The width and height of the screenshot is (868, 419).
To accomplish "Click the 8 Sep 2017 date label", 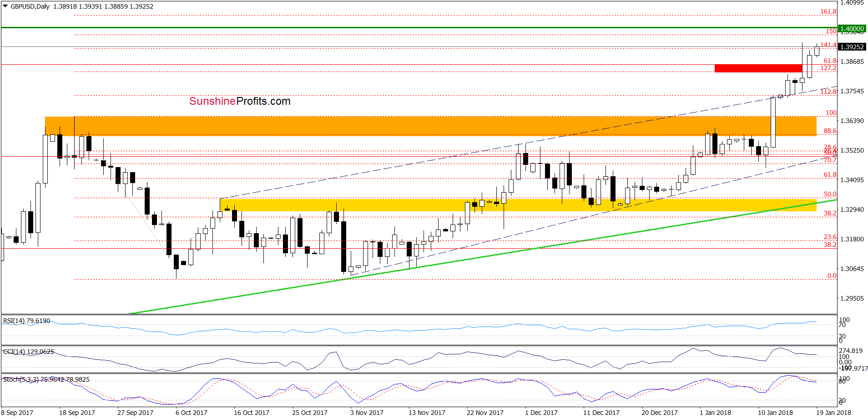I will click(17, 413).
